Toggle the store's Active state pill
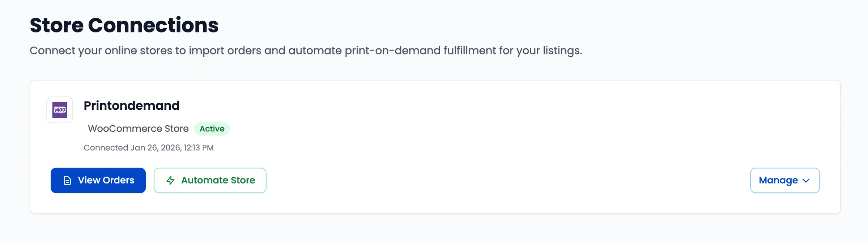Screen dimensions: 868x243 [212, 129]
